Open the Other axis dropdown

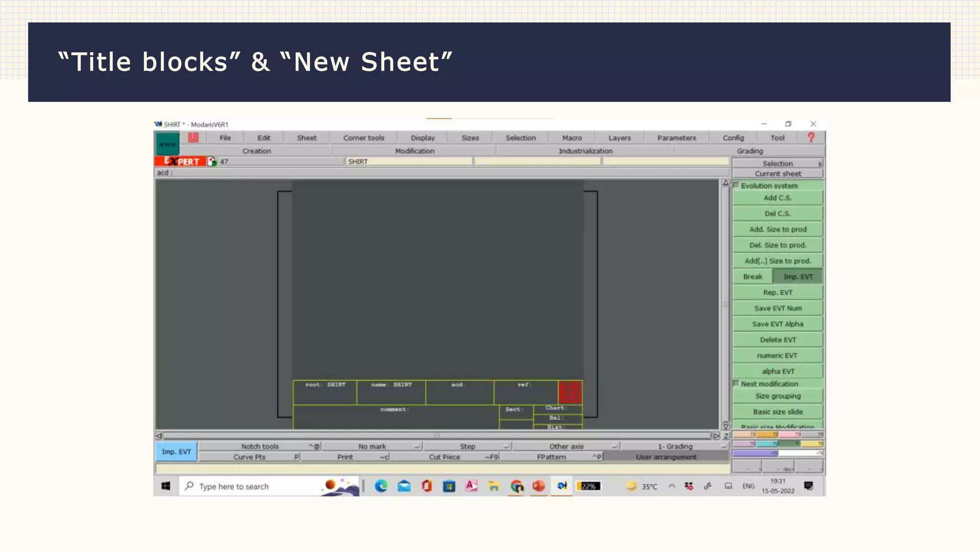tap(567, 446)
